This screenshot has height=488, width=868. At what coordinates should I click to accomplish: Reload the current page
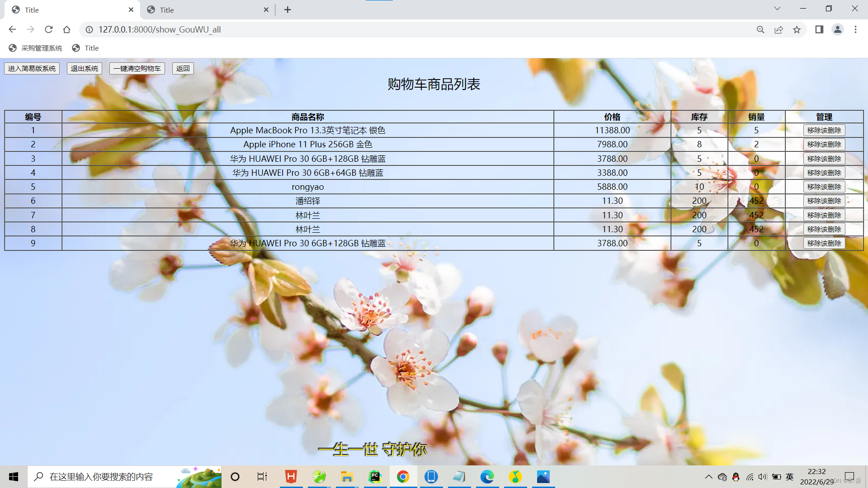click(48, 29)
